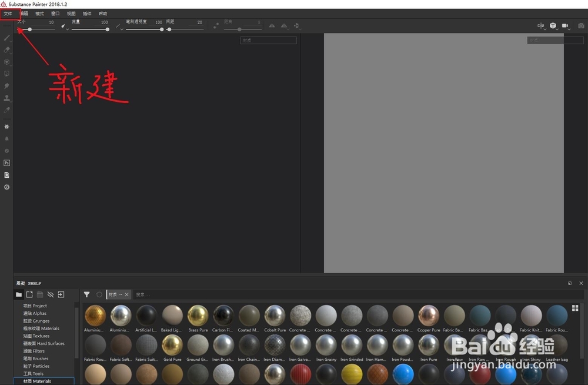Click the camera screenshot icon at top right
The width and height of the screenshot is (588, 385).
click(x=581, y=25)
